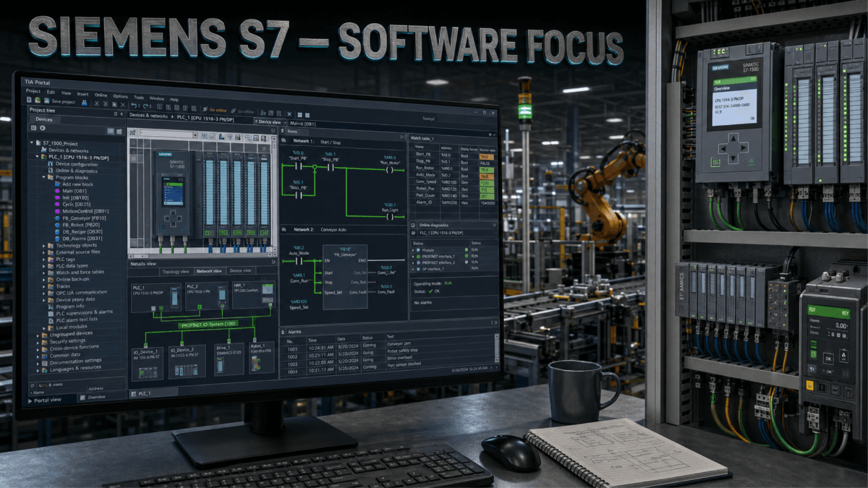
Task: Collapse Network 2 Conveyor Auto
Action: pyautogui.click(x=283, y=229)
